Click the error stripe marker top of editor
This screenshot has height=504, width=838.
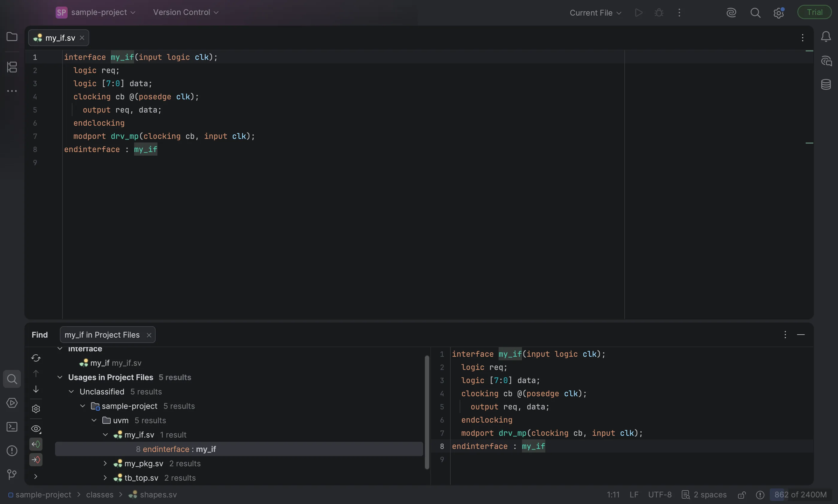point(809,51)
